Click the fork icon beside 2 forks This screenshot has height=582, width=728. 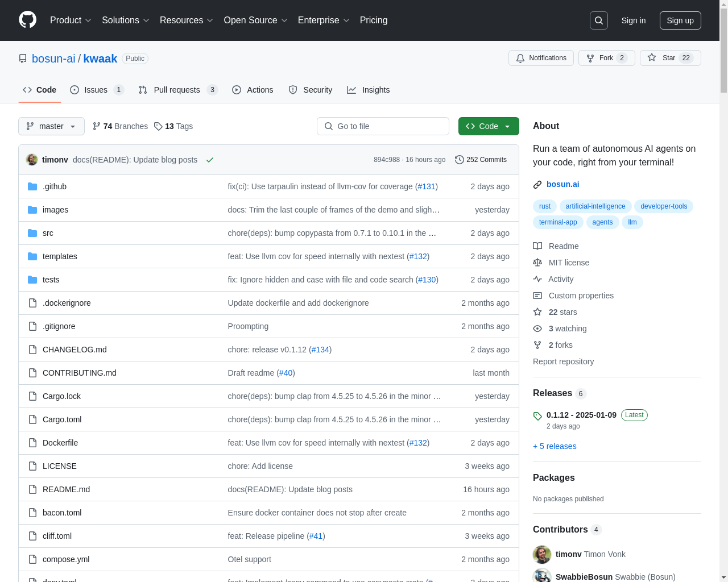(537, 345)
